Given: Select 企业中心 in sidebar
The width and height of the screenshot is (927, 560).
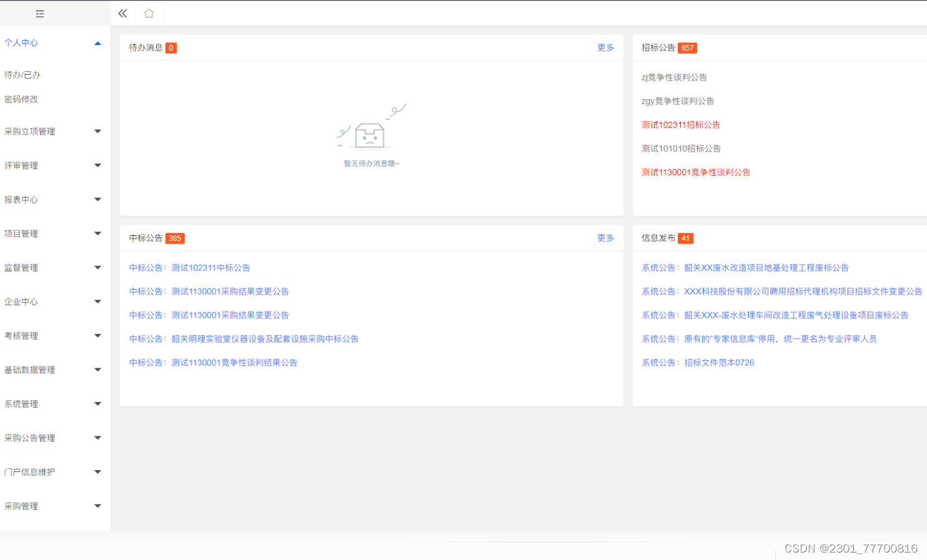Looking at the screenshot, I should [21, 302].
